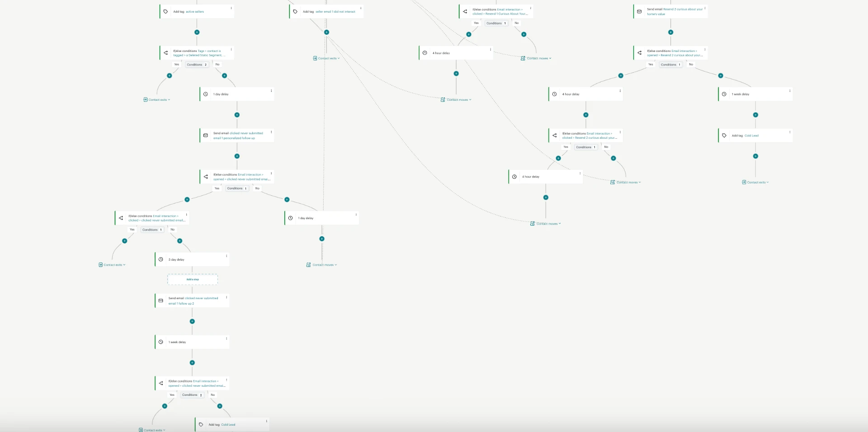868x432 pixels.
Task: Expand 'Contact moves' on the No branch of the Resend 2 clicked condition
Action: coord(625,182)
